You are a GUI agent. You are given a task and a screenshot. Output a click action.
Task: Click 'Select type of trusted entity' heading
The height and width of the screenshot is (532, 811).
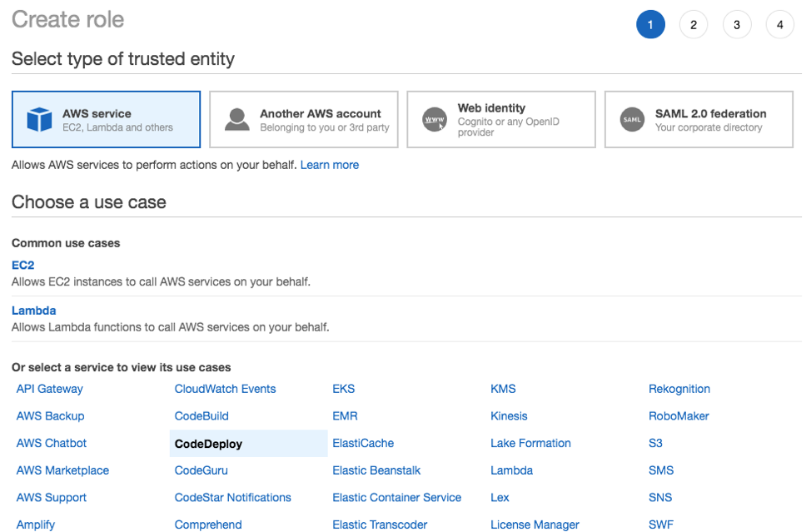coord(123,59)
